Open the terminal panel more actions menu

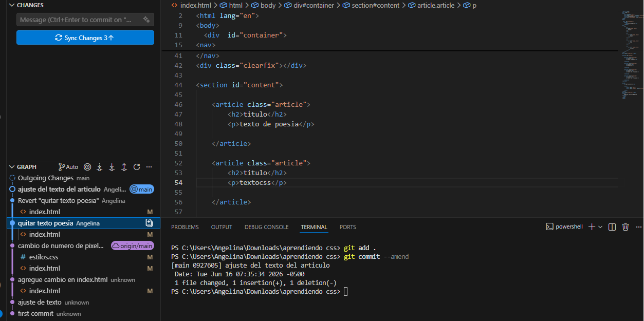pyautogui.click(x=640, y=226)
